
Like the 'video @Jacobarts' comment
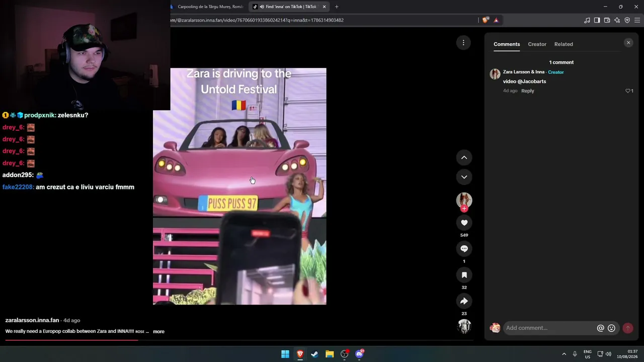pyautogui.click(x=628, y=91)
